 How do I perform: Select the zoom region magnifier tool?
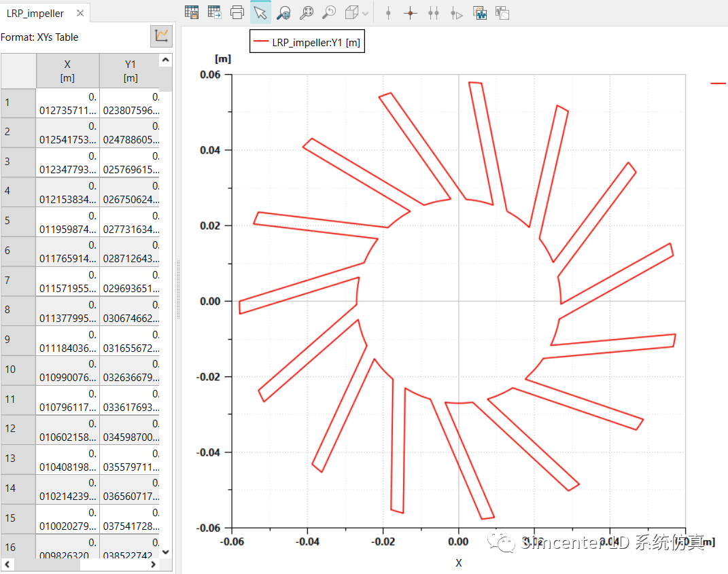283,12
